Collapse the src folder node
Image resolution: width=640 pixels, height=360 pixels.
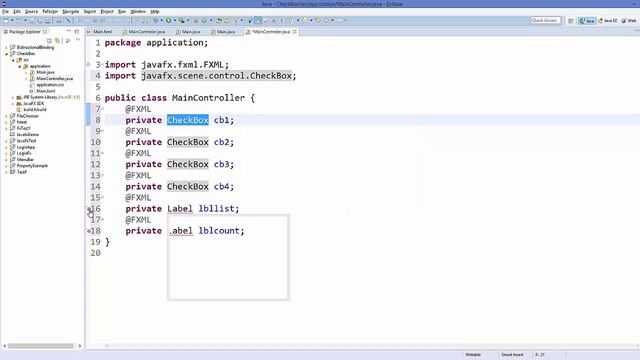[13, 60]
